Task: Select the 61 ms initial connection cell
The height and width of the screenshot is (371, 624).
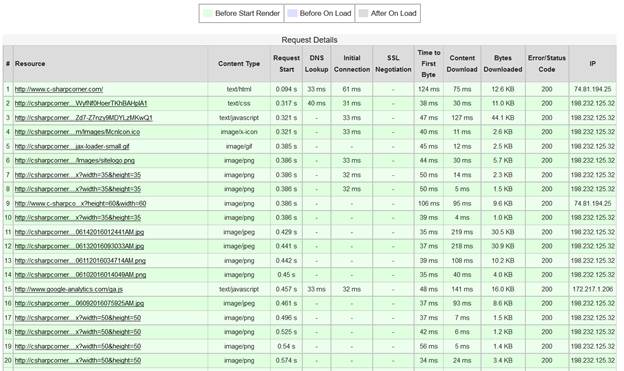Action: pyautogui.click(x=352, y=89)
